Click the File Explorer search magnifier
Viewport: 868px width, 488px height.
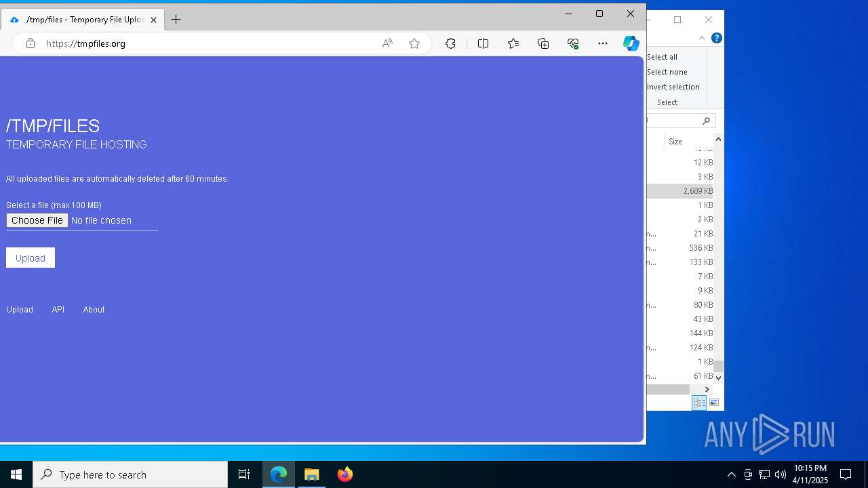pos(706,121)
